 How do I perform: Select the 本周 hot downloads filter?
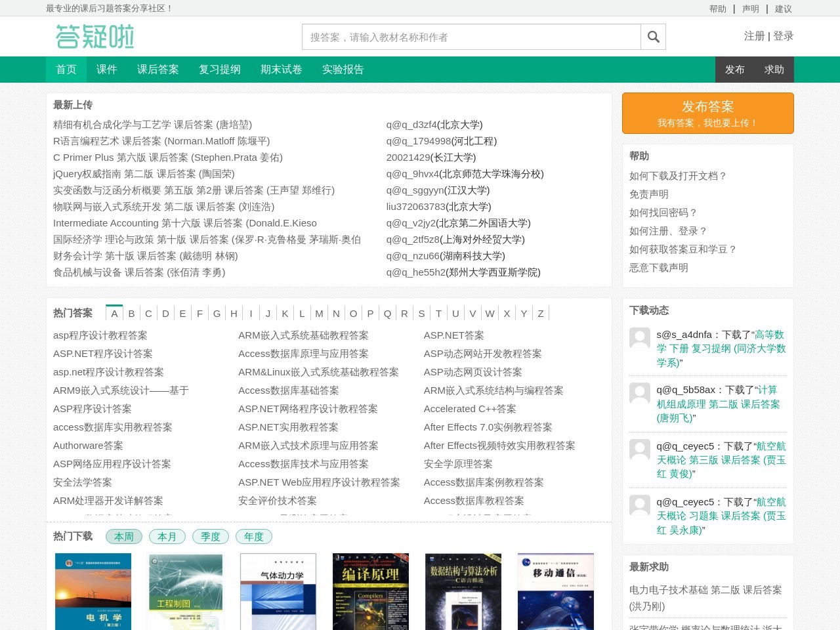(124, 537)
